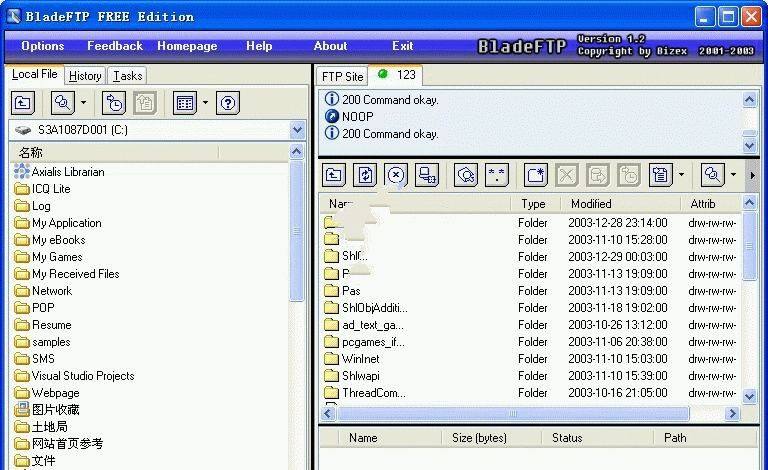Image resolution: width=768 pixels, height=470 pixels.
Task: Switch to the FTP Site tab
Action: click(342, 76)
